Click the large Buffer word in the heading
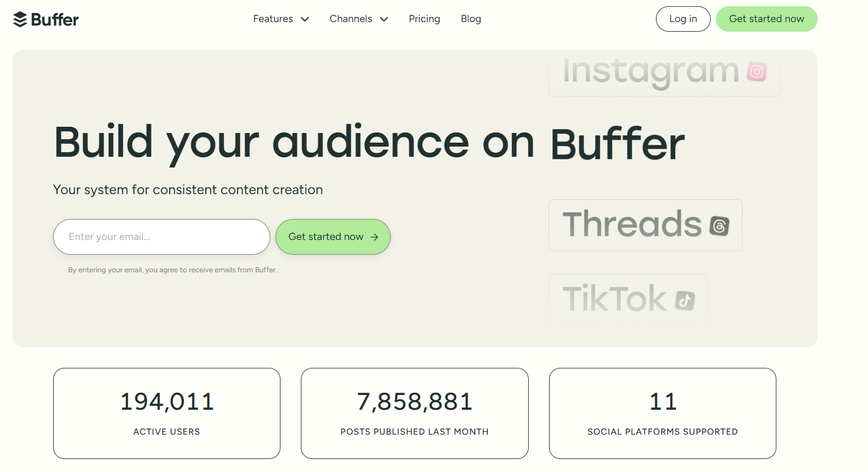 (617, 144)
